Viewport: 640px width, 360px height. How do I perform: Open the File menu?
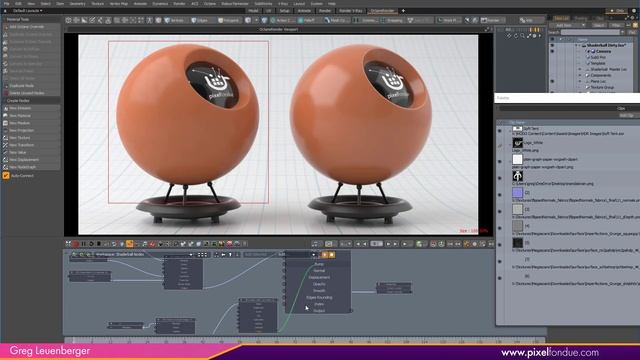[x=7, y=4]
